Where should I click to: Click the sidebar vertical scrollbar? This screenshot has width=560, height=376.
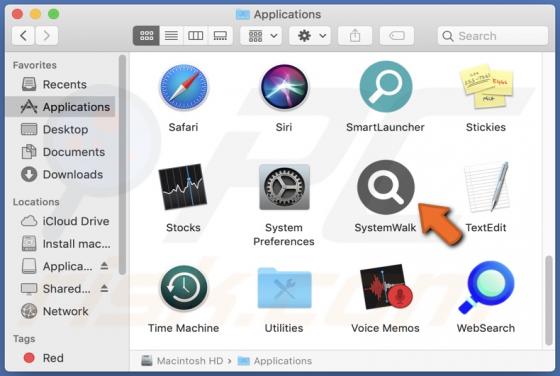122,164
